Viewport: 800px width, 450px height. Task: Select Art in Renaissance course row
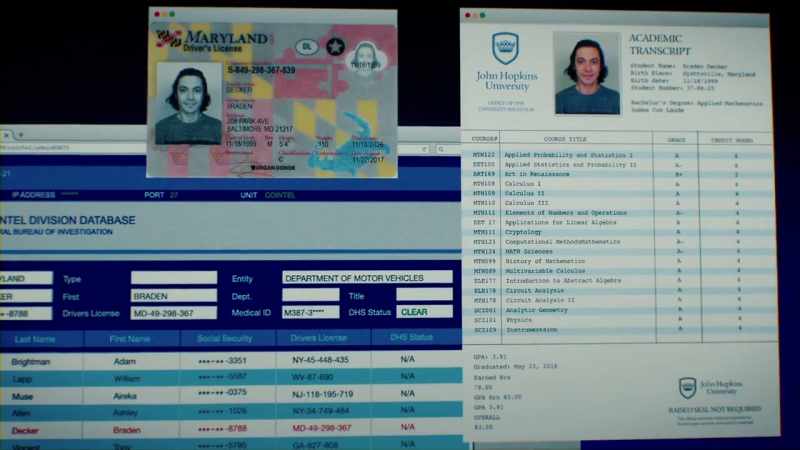(x=621, y=174)
